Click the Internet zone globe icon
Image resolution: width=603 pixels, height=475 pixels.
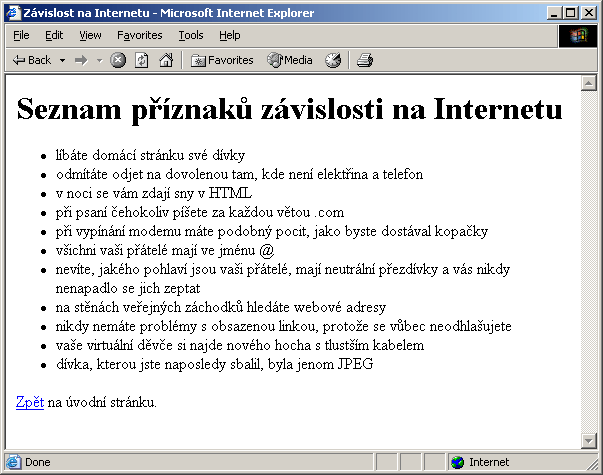coord(458,462)
